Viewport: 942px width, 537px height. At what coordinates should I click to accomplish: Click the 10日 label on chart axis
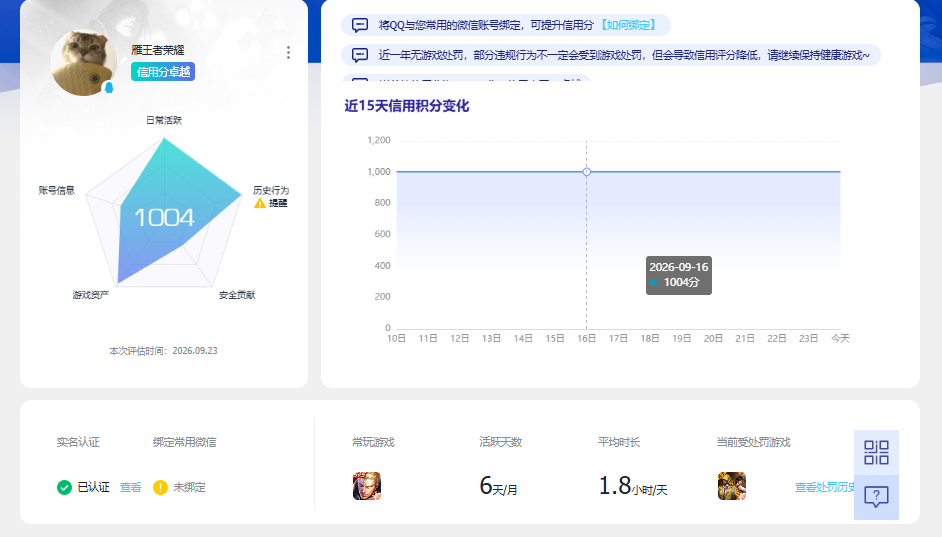pos(397,338)
